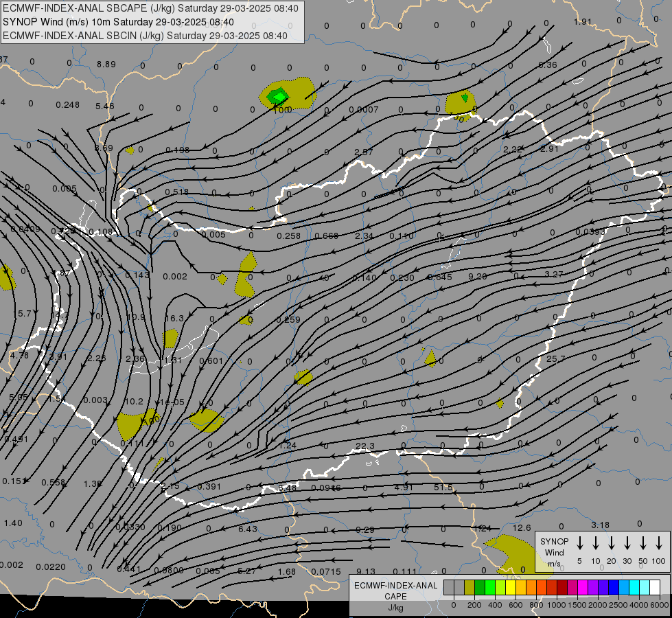This screenshot has width=672, height=618.
Task: Click the map value 4.91
Action: click(404, 488)
